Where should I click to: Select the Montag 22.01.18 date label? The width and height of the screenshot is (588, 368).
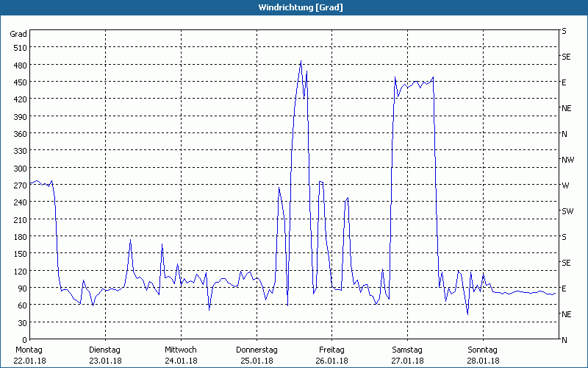29,355
